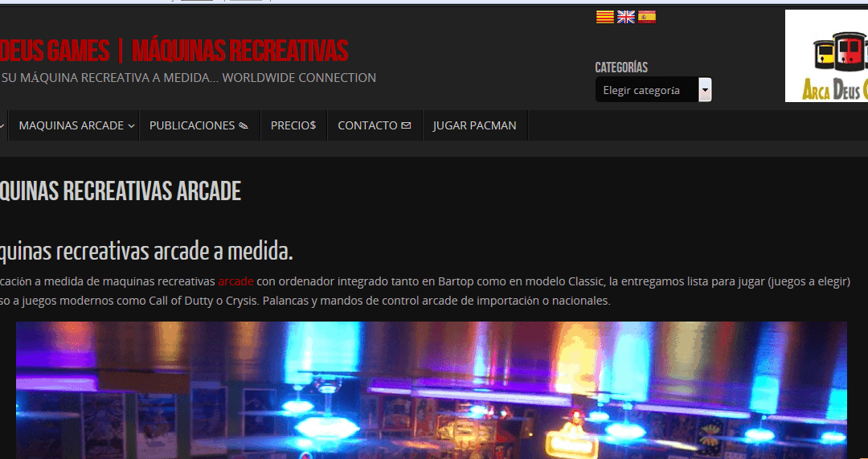This screenshot has height=459, width=868.
Task: Open the Elegir categoría dropdown
Action: [653, 90]
